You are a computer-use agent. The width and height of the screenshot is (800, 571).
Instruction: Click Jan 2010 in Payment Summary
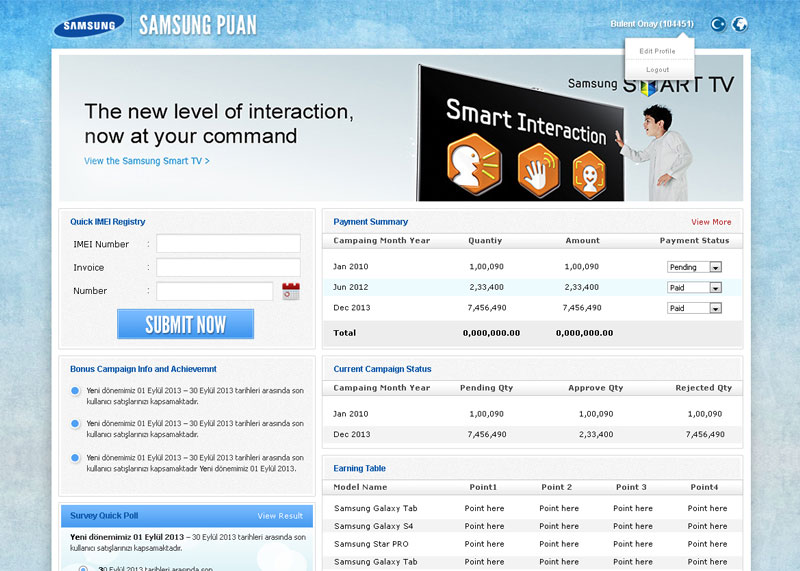pyautogui.click(x=351, y=266)
